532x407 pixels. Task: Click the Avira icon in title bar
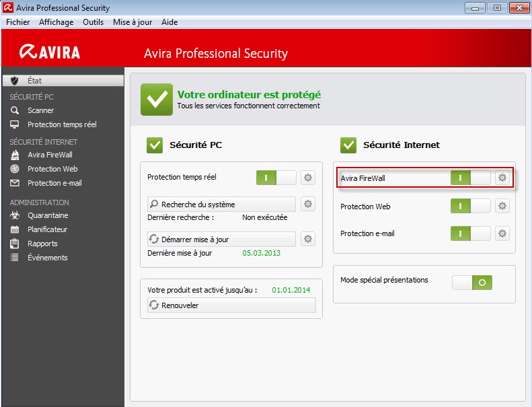(x=8, y=7)
